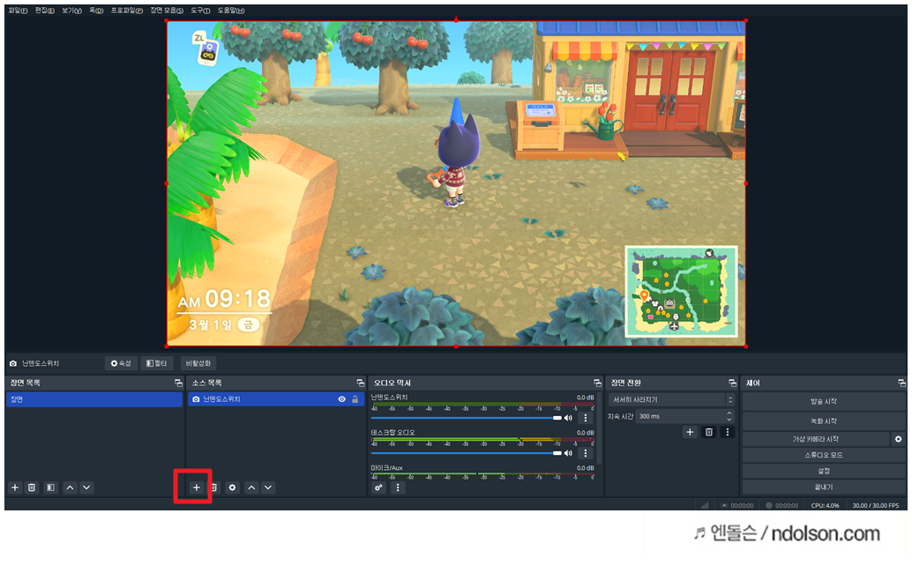This screenshot has height=588, width=912.
Task: Pop out the 제어 dock
Action: click(901, 383)
